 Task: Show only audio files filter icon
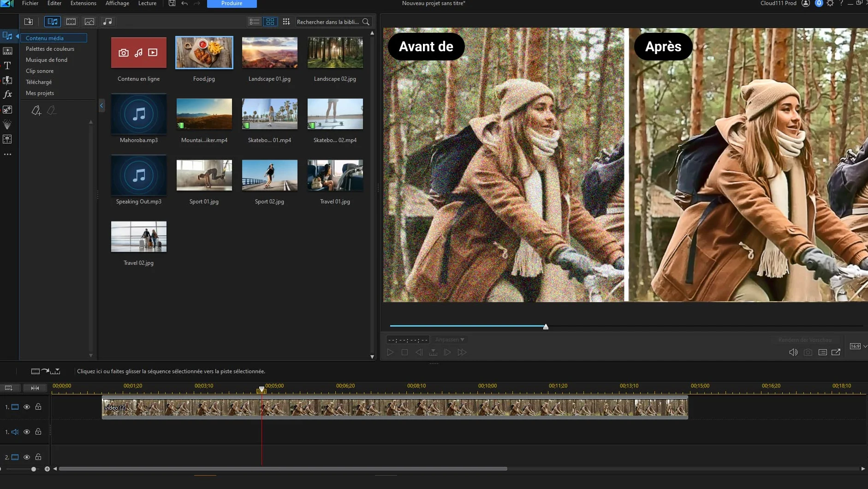(107, 22)
